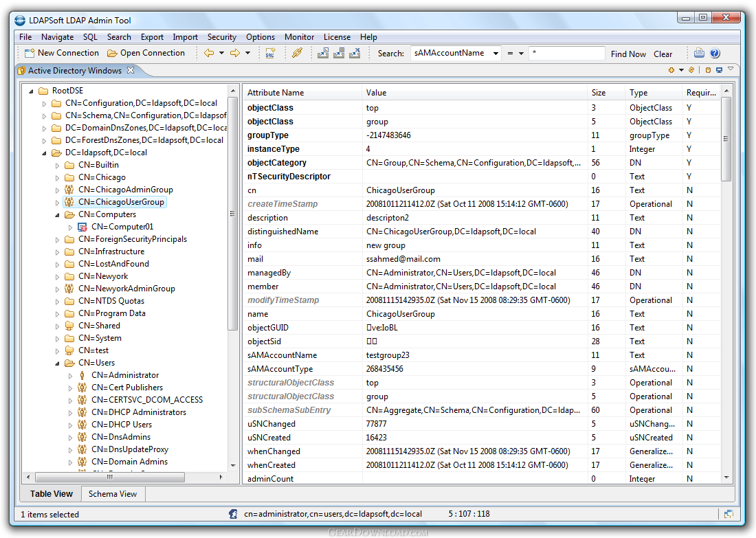Expand the CN=Configuration,DC=ldapsoft node
The image size is (756, 538).
pyautogui.click(x=44, y=103)
